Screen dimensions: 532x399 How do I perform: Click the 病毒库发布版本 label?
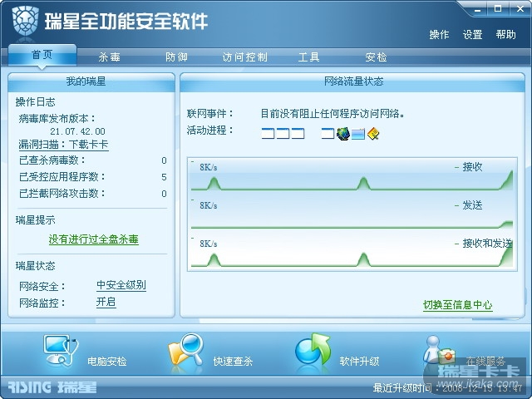tap(57, 119)
